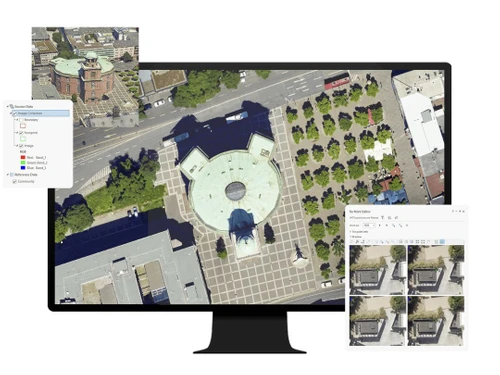Close the editor panel
This screenshot has height=375, width=500.
[463, 211]
